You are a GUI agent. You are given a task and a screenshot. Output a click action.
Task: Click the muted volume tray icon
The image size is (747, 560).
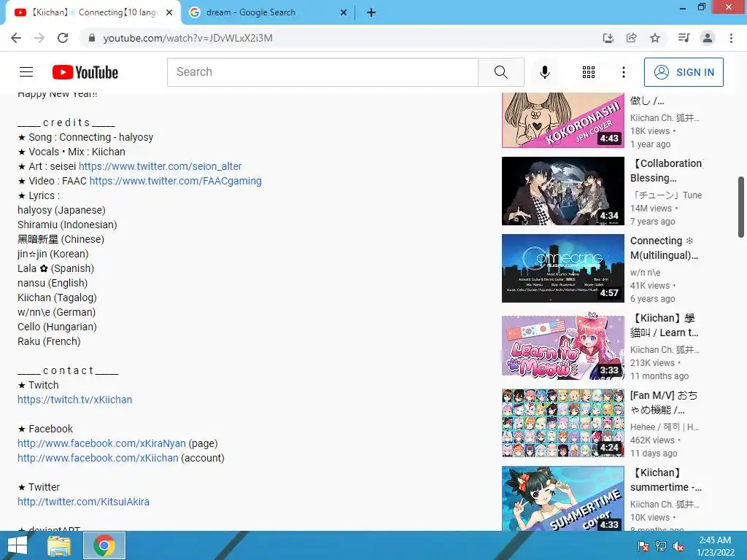679,546
